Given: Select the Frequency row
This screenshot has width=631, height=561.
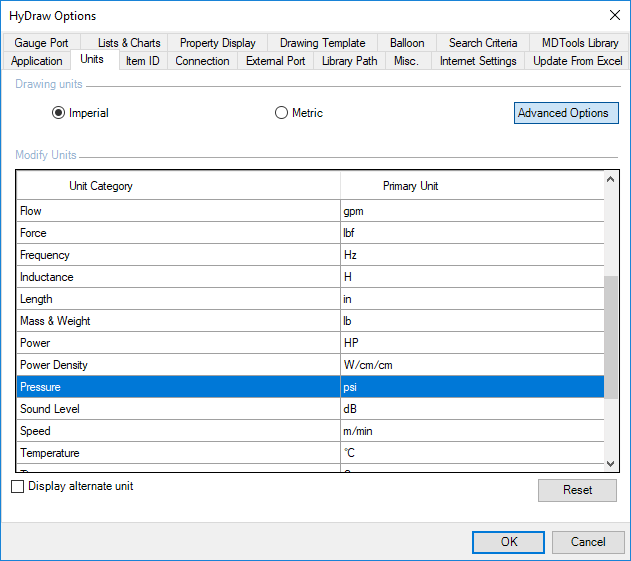Looking at the screenshot, I should pyautogui.click(x=310, y=255).
